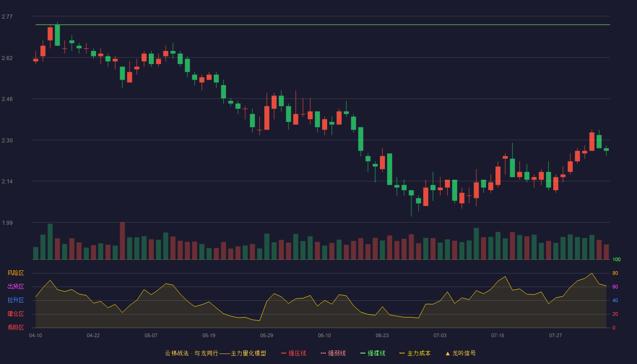Viewport: 637px width, 364px height.
Task: Click the 07-15 date label
Action: 498,335
